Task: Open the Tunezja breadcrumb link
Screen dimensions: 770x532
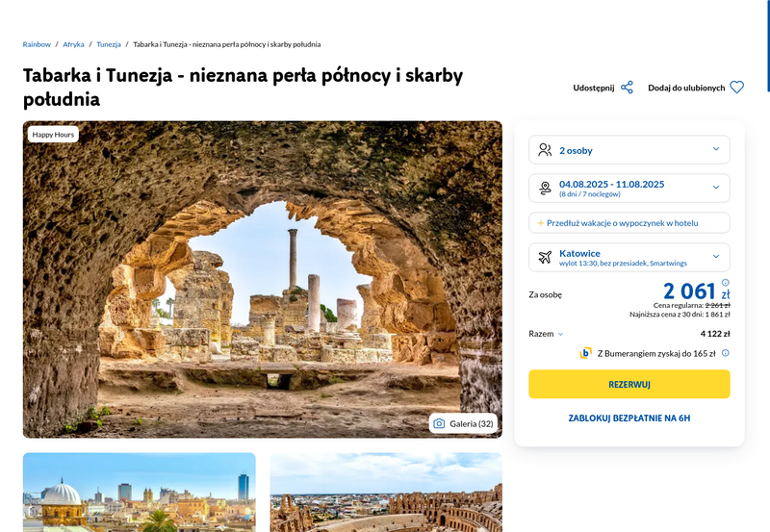Action: click(109, 44)
